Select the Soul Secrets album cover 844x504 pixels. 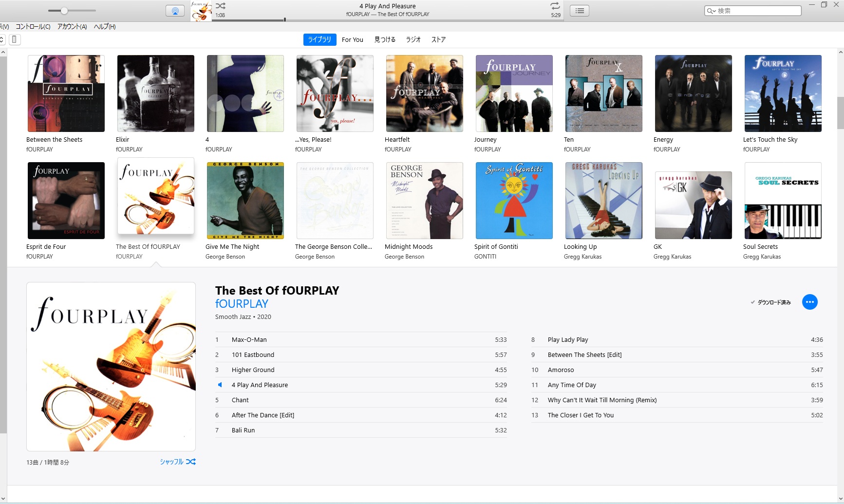point(783,201)
